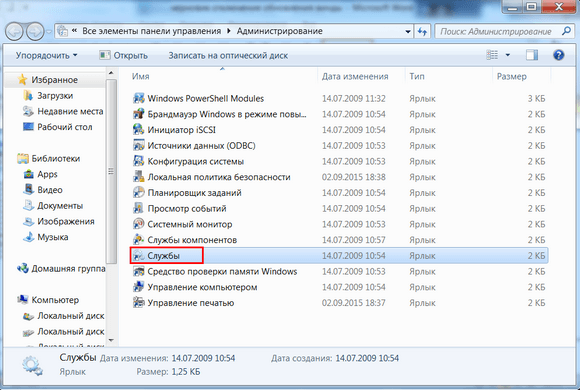Select Средство проверки памяти Windows icon
580x390 pixels.
coord(139,271)
